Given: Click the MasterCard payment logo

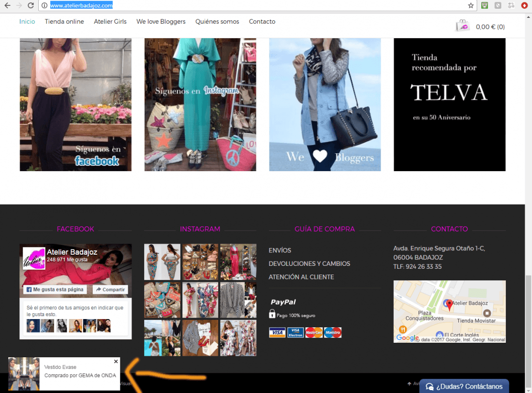Looking at the screenshot, I should click(x=314, y=332).
